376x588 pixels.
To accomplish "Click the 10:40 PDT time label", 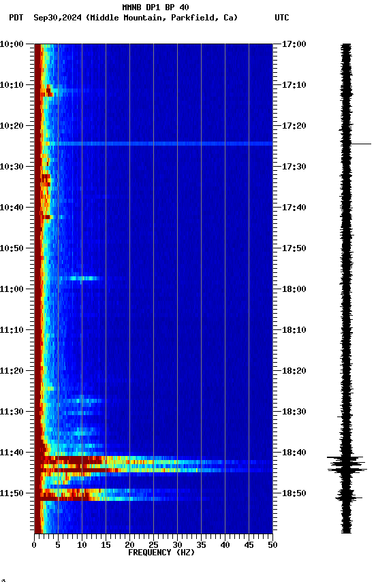I will (x=12, y=208).
